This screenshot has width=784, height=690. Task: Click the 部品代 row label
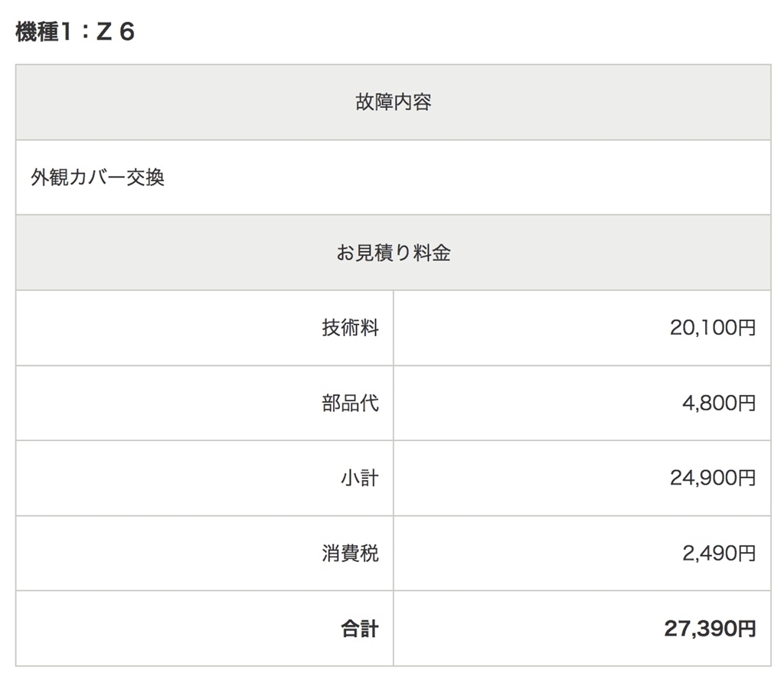[350, 403]
